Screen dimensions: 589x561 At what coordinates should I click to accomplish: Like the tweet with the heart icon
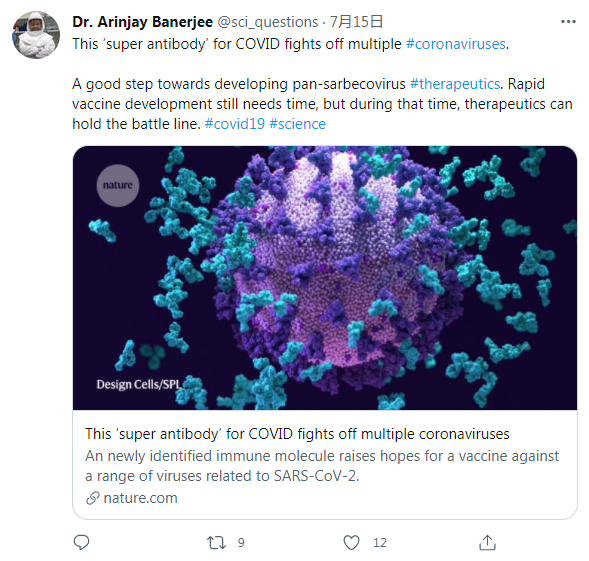352,543
